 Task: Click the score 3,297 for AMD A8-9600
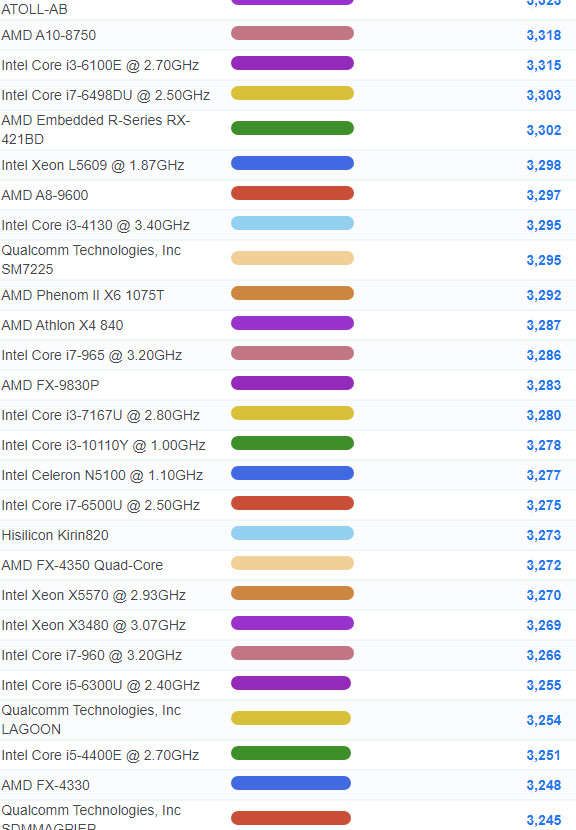[544, 195]
